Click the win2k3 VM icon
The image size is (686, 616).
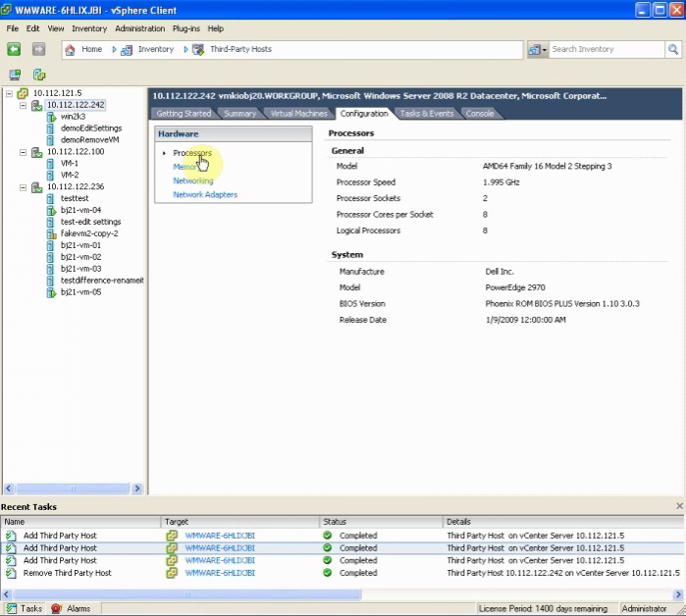51,117
